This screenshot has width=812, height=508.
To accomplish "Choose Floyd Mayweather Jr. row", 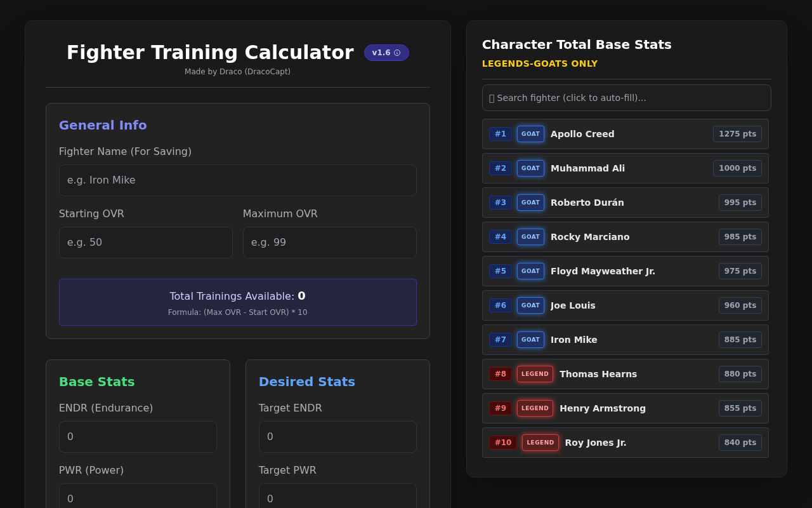I will pos(625,271).
